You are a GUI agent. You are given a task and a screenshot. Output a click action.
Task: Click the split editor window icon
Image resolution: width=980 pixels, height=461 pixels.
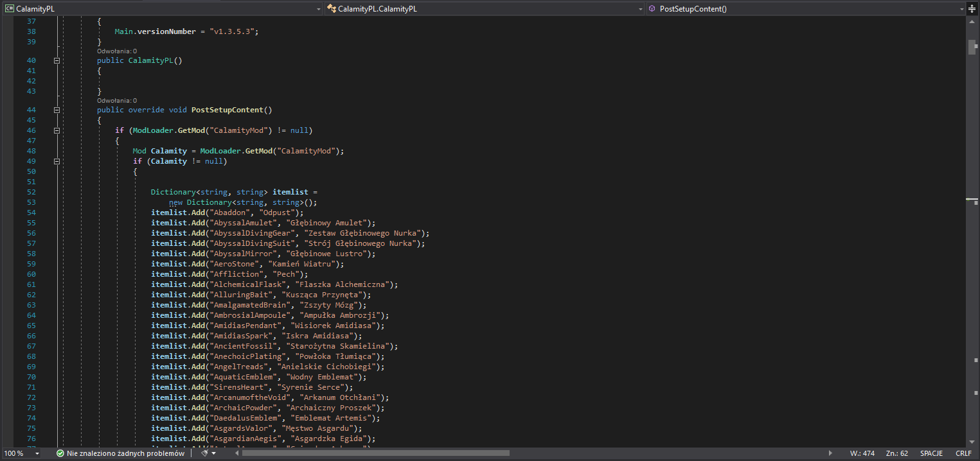coord(972,8)
